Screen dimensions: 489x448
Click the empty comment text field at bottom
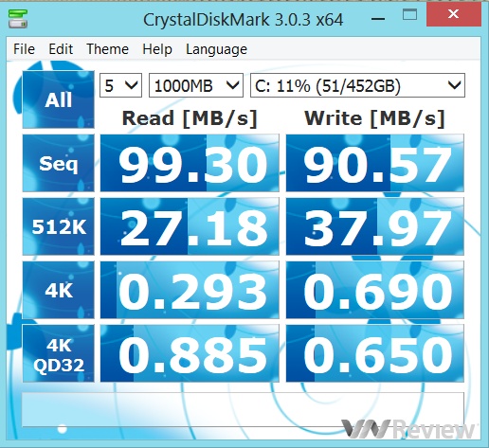click(x=243, y=409)
